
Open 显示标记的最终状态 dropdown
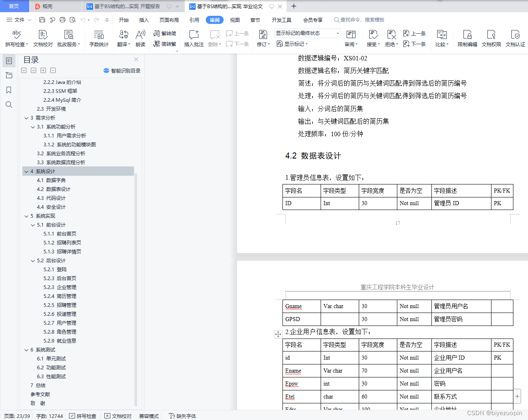click(307, 33)
